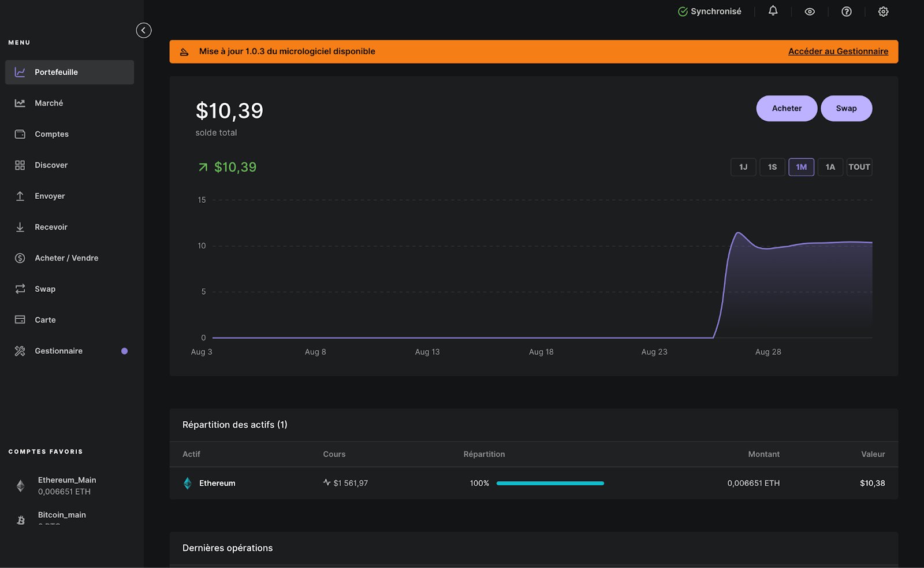Click the Acheter / Vendre dollar icon
This screenshot has width=924, height=568.
point(20,258)
